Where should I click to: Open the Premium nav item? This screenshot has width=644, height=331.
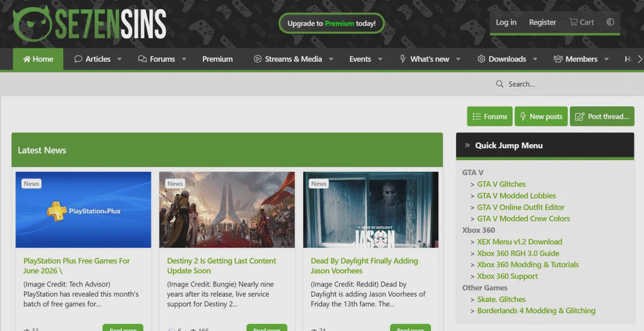tap(217, 59)
